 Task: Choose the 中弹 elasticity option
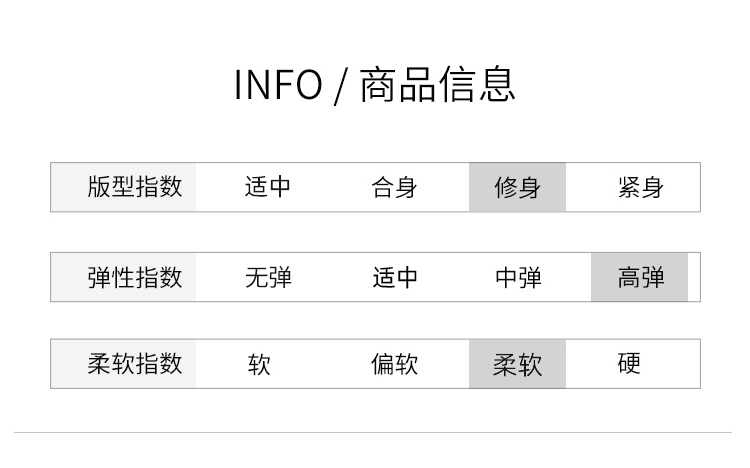[518, 277]
